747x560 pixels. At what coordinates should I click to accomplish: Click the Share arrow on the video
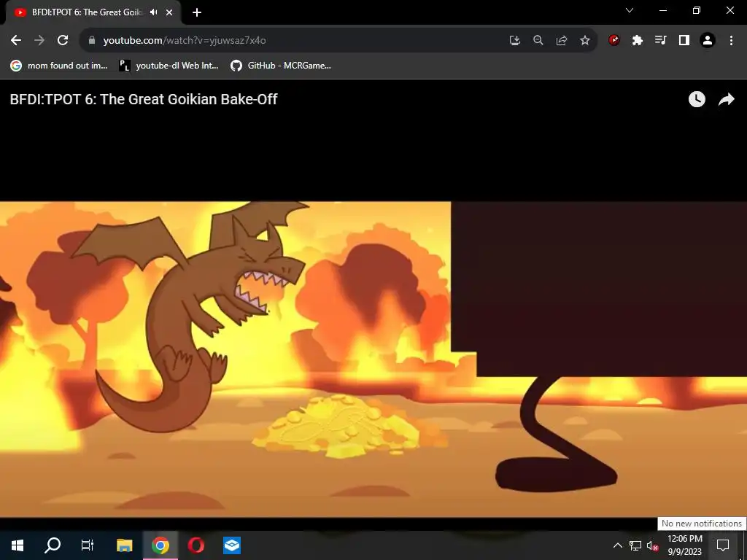coord(726,99)
